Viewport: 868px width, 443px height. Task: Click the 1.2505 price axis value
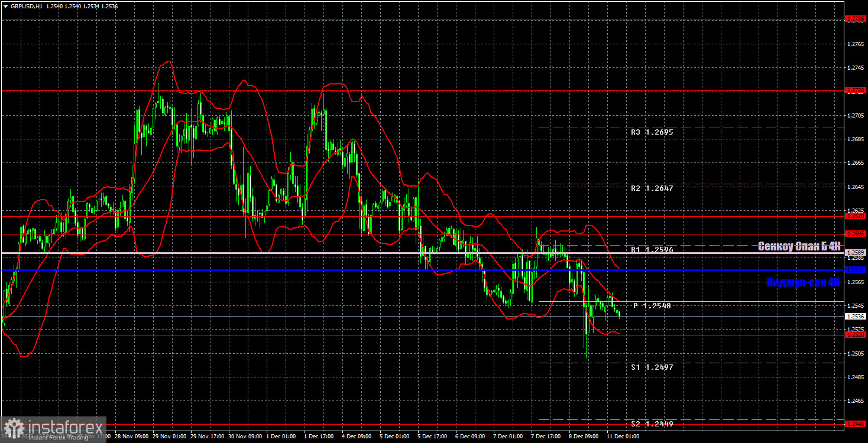[856, 353]
